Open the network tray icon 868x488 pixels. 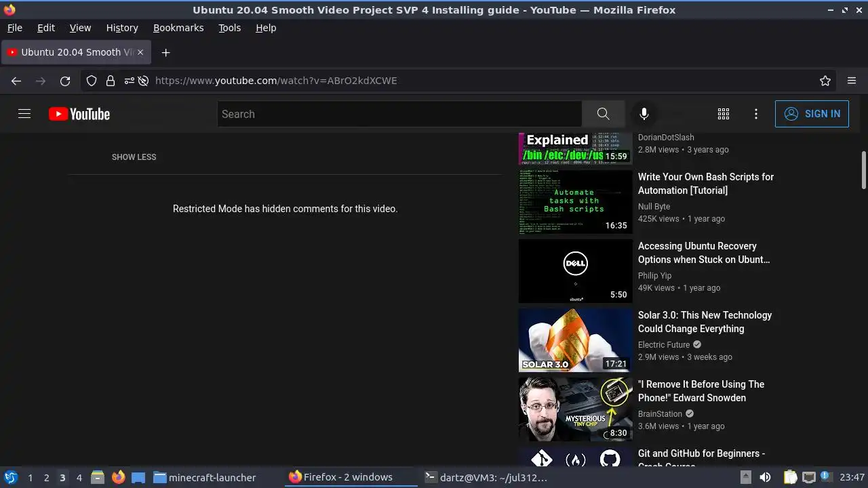(x=808, y=477)
